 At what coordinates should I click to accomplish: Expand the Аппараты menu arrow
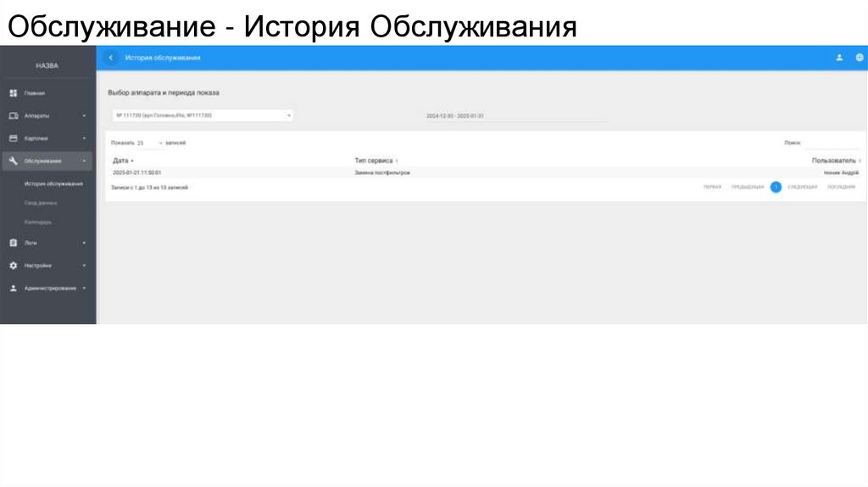point(84,115)
